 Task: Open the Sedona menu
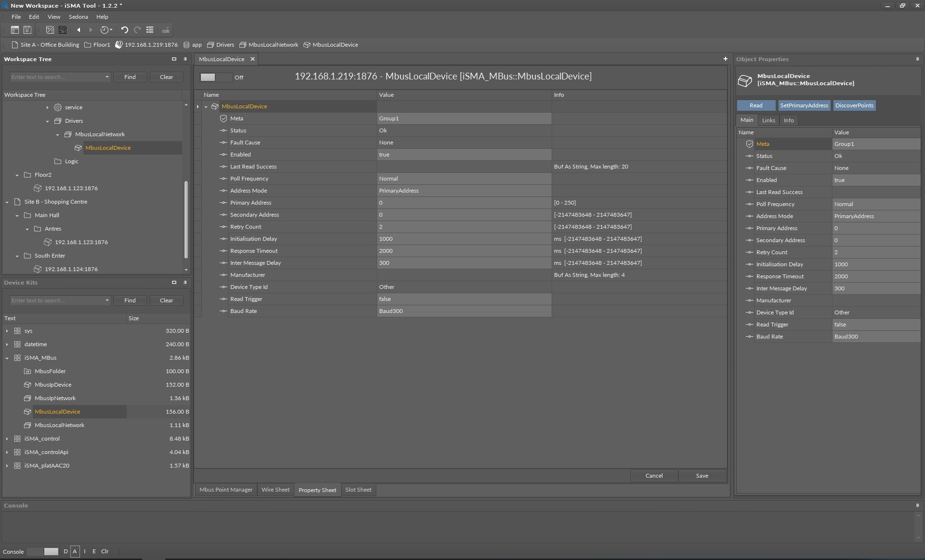[x=78, y=16]
